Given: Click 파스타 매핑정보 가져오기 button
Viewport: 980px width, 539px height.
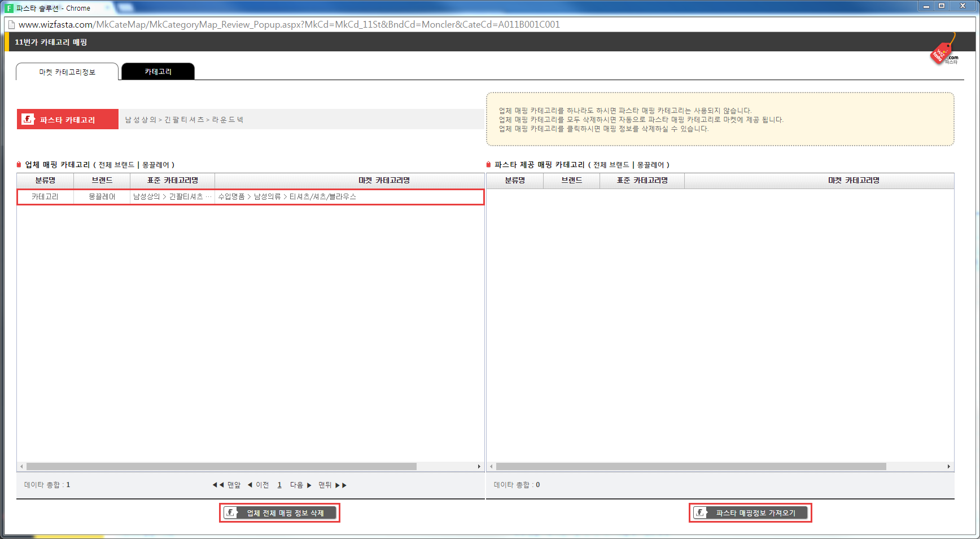Looking at the screenshot, I should pos(750,512).
